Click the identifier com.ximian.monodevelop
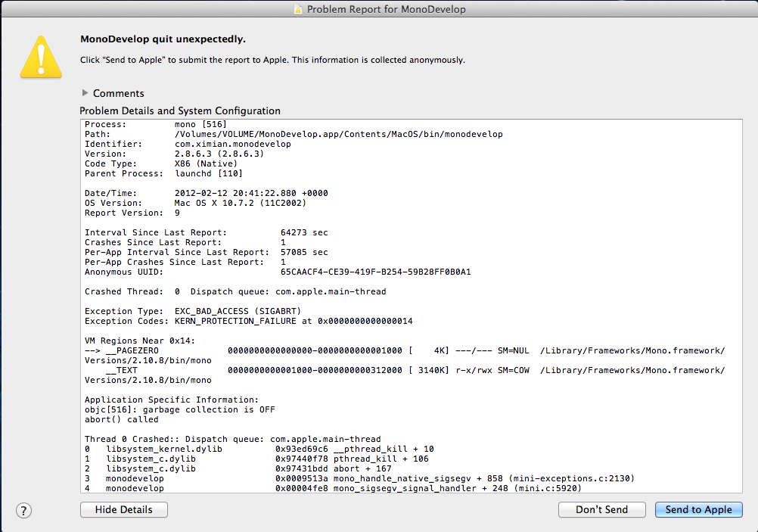 [232, 144]
